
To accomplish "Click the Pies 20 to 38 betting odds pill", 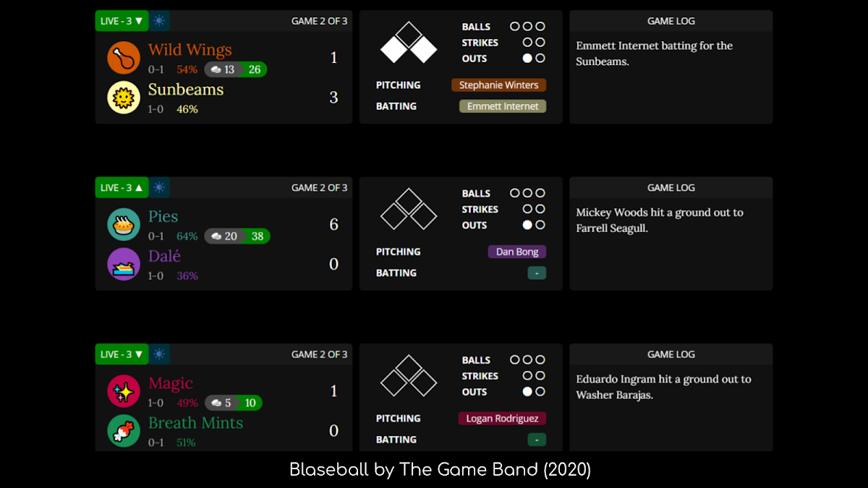I will click(237, 236).
